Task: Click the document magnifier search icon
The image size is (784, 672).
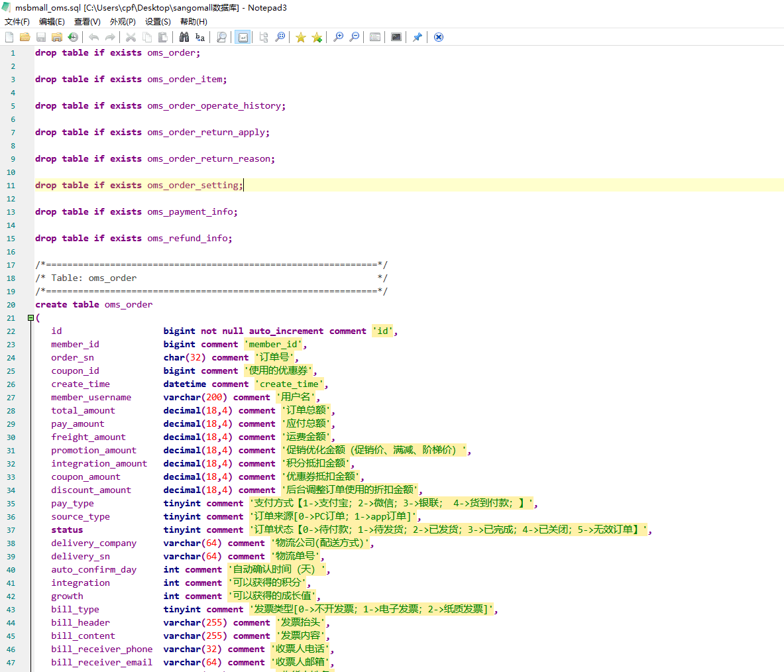Action: tap(221, 37)
